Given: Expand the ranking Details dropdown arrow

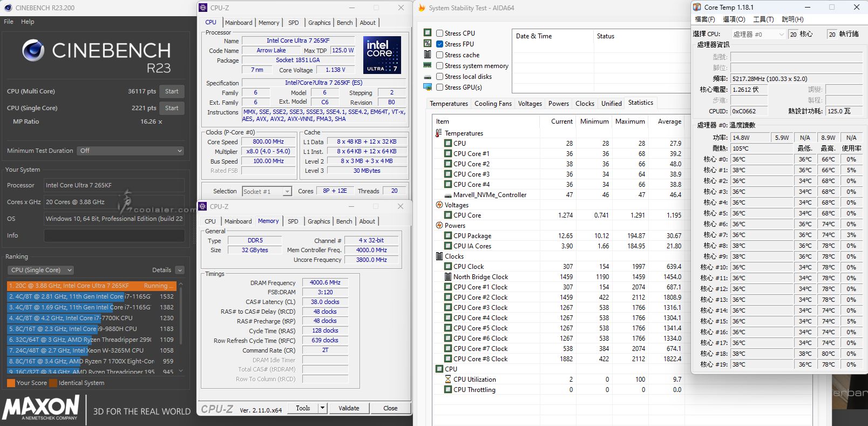Looking at the screenshot, I should 180,270.
